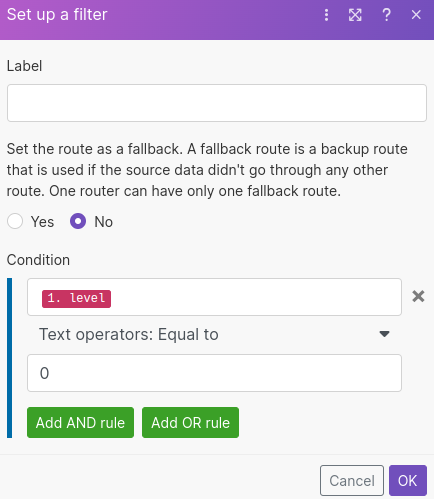Screen dimensions: 434x499
Task: Click the 'Set up a filter' title bar
Action: pos(57,15)
